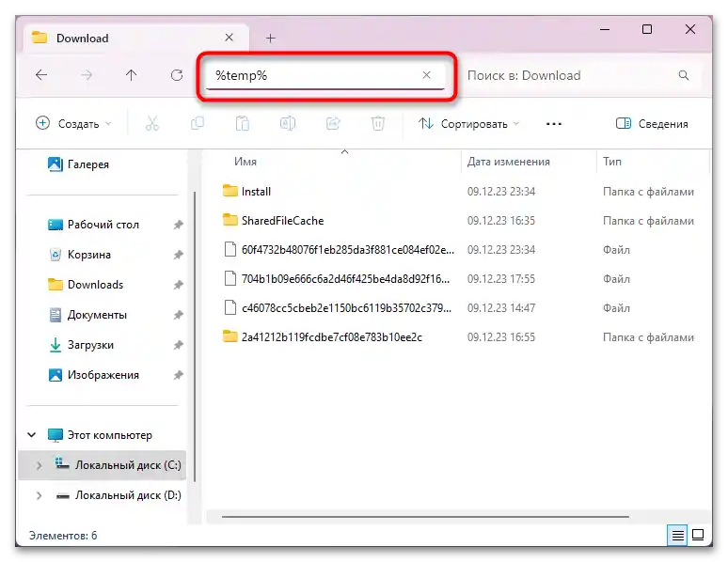Screen dimensions: 728x562
Task: Select Этот компьютер in the sidebar
Action: pyautogui.click(x=100, y=435)
